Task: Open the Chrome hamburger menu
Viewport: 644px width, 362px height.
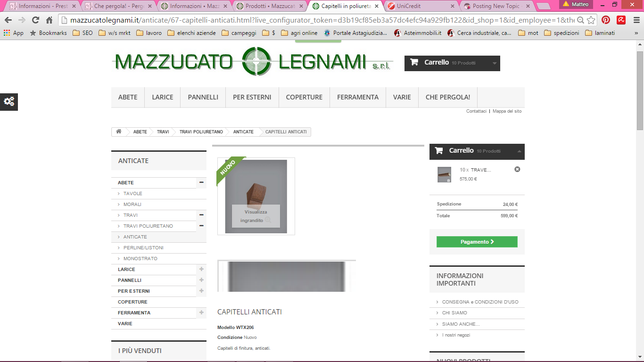Action: click(636, 20)
